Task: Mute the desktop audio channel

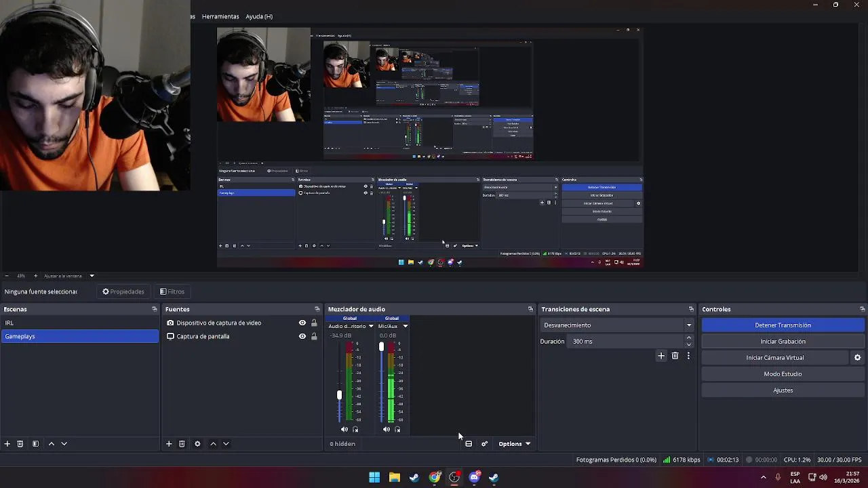Action: (344, 429)
